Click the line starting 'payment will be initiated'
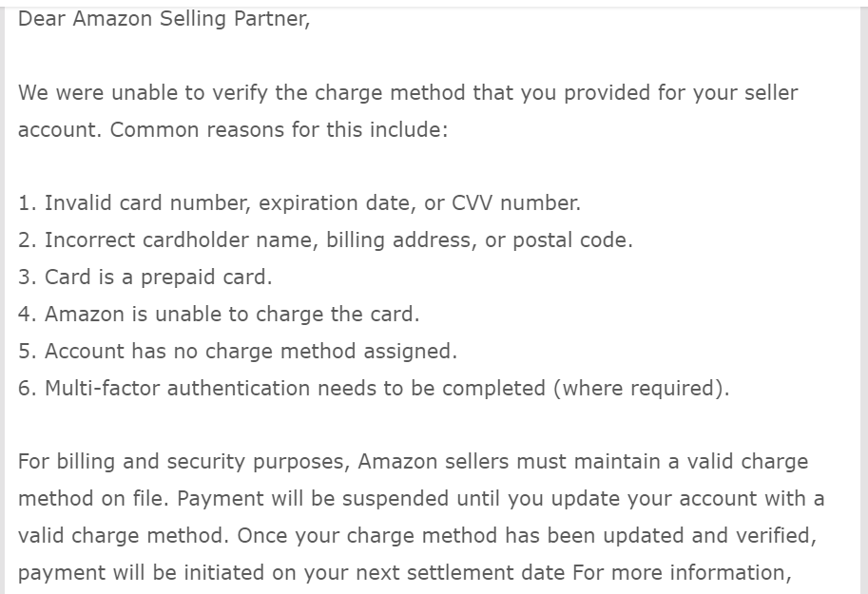This screenshot has height=594, width=868. (405, 573)
